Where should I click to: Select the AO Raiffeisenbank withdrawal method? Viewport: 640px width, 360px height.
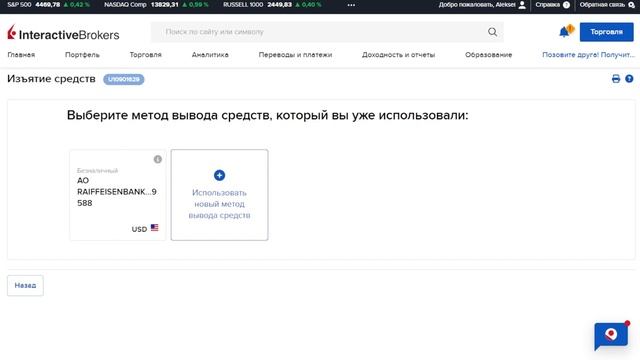pos(118,195)
